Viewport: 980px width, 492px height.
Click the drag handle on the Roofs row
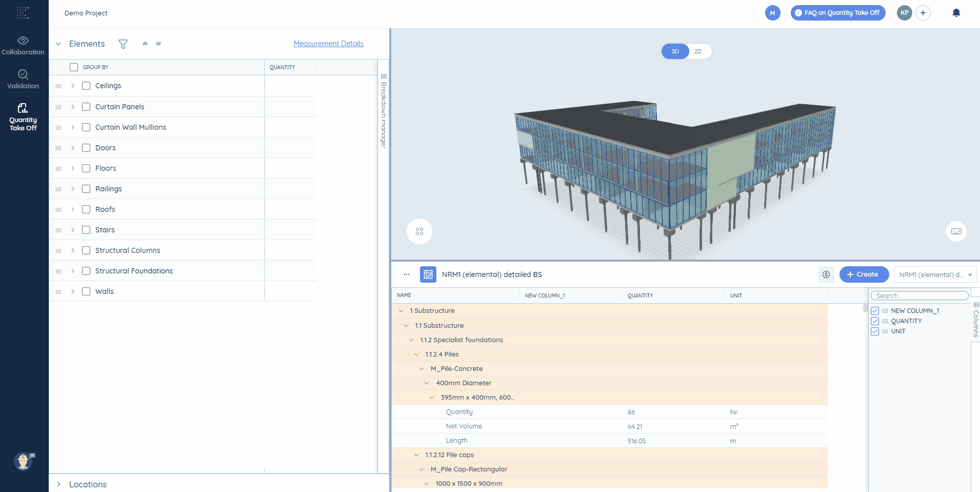coord(58,209)
